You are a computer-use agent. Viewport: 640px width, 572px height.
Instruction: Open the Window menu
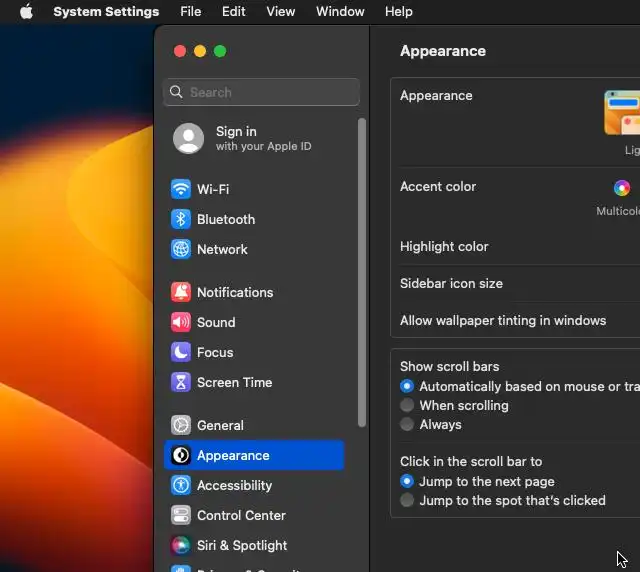[x=340, y=11]
